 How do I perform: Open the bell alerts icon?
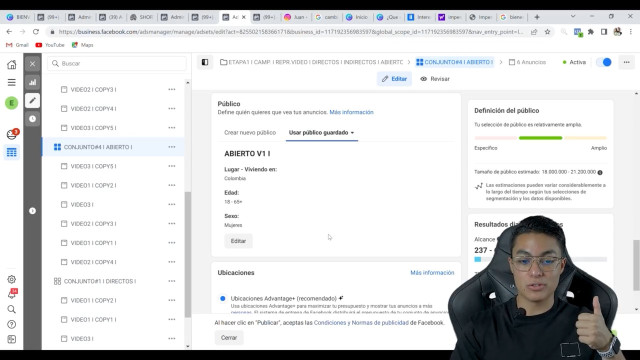point(11,294)
